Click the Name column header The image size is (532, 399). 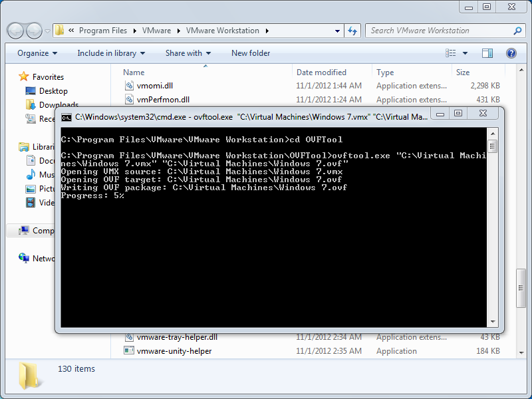134,72
